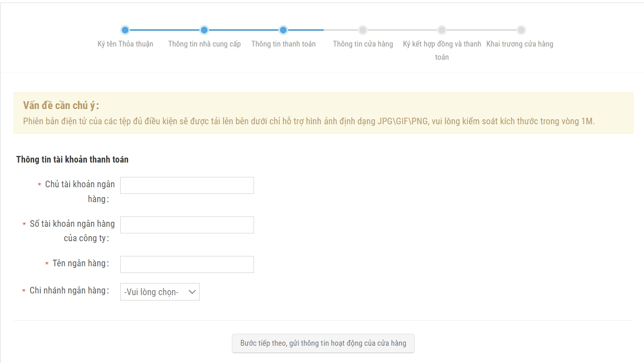The height and width of the screenshot is (363, 644).
Task: Select the Thông tin cửa hàng step label
Action: pyautogui.click(x=363, y=44)
